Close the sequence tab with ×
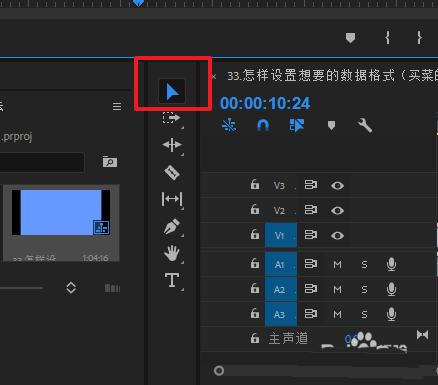This screenshot has width=438, height=385. (x=214, y=77)
